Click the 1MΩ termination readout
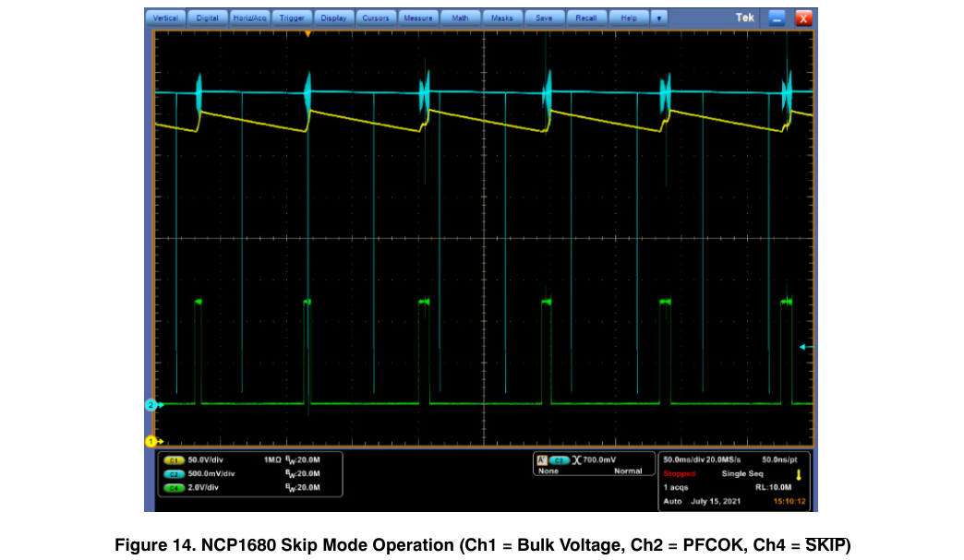This screenshot has height=560, width=964. pyautogui.click(x=271, y=460)
